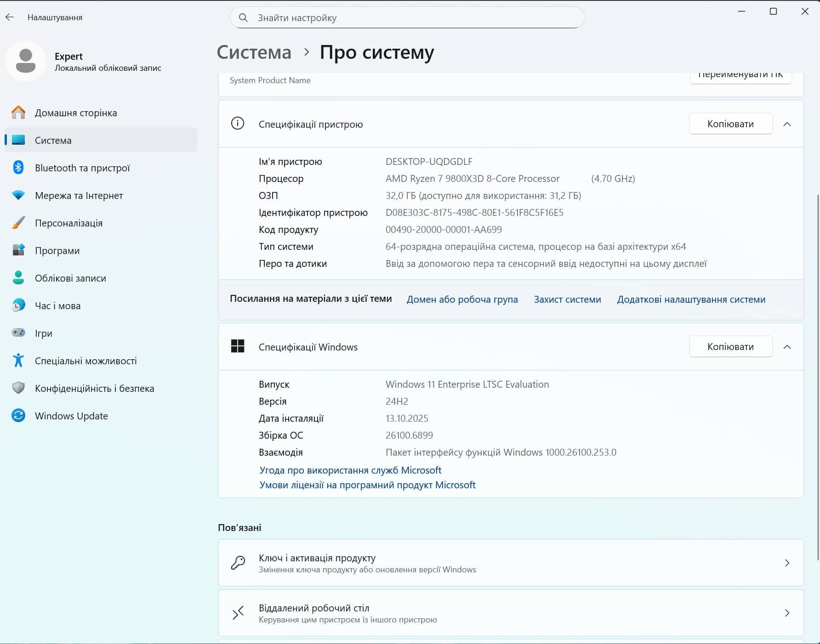Click the back arrow in title bar
The image size is (820, 644).
click(10, 17)
